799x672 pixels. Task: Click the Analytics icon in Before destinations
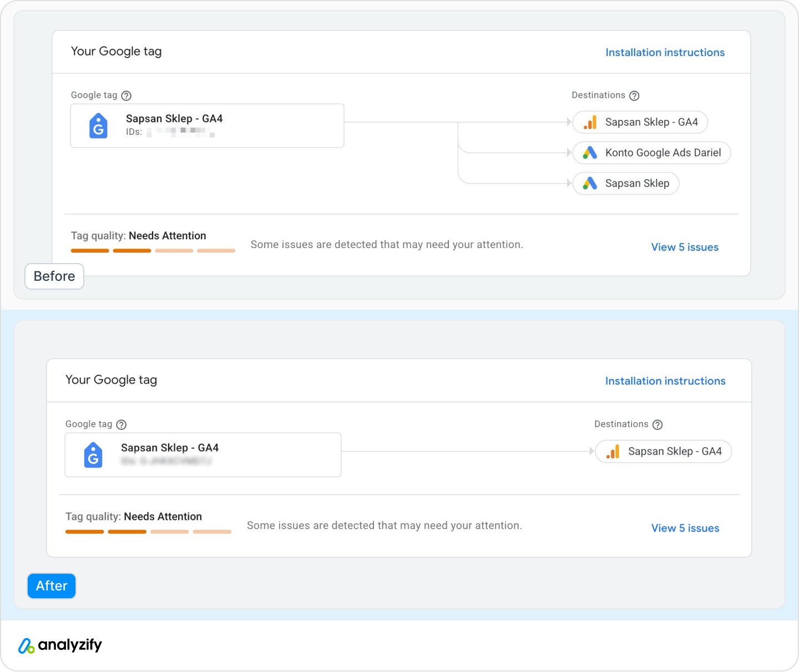(590, 122)
